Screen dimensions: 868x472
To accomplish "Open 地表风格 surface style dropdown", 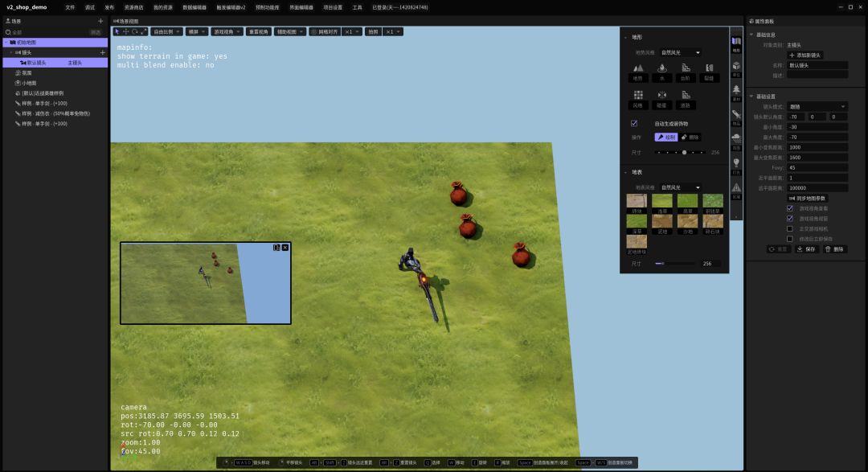I will pyautogui.click(x=681, y=187).
